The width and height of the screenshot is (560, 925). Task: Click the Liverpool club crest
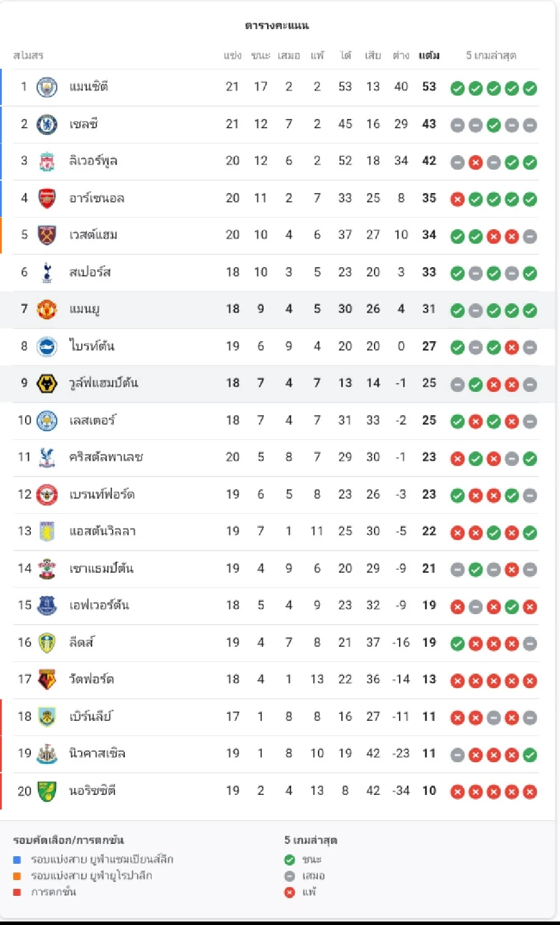[x=47, y=162]
